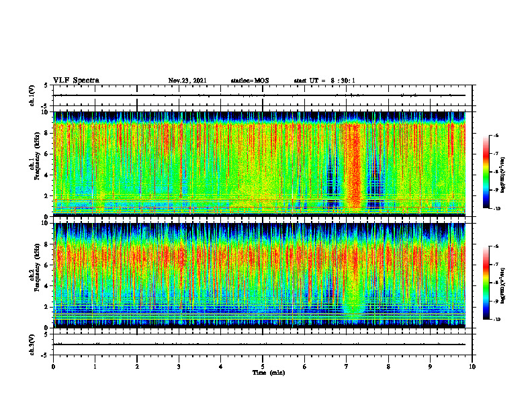Select the date text 'Nov.23, 2021'
The image size is (532, 411).
click(187, 81)
